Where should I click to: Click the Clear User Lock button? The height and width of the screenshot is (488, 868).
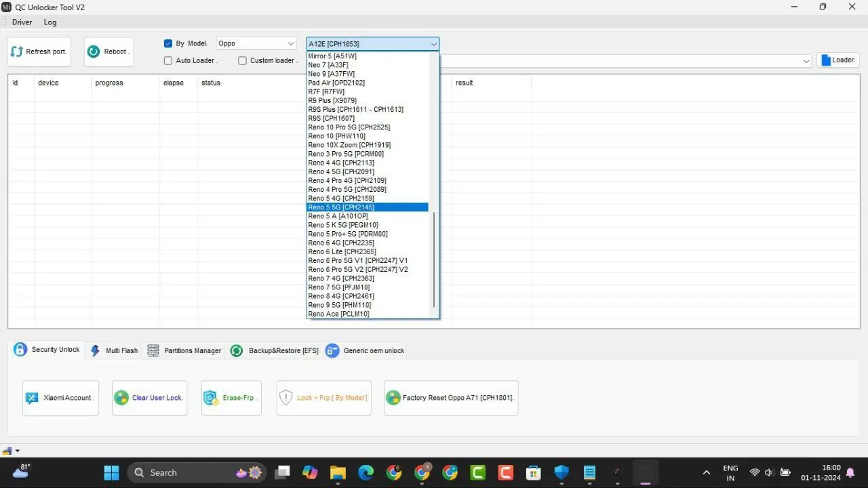click(149, 398)
